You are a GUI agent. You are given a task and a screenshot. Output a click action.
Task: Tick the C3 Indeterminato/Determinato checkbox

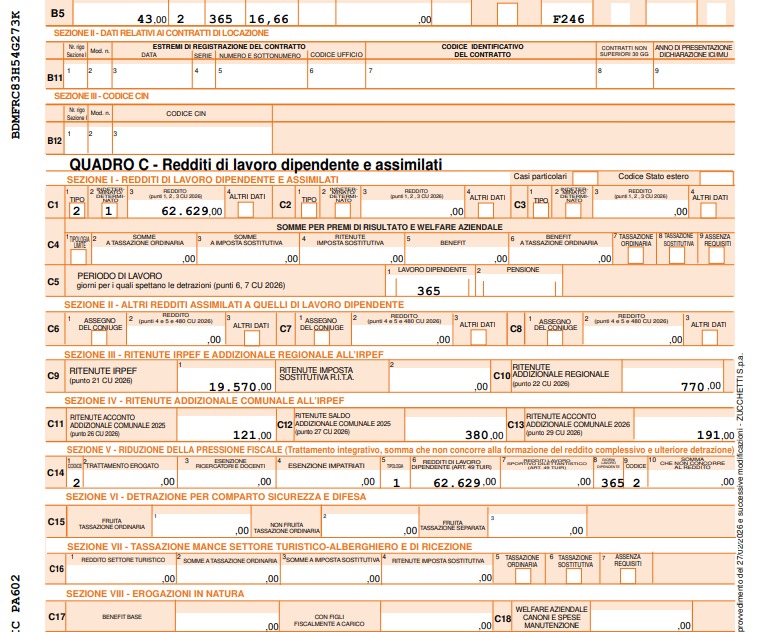pyautogui.click(x=573, y=210)
